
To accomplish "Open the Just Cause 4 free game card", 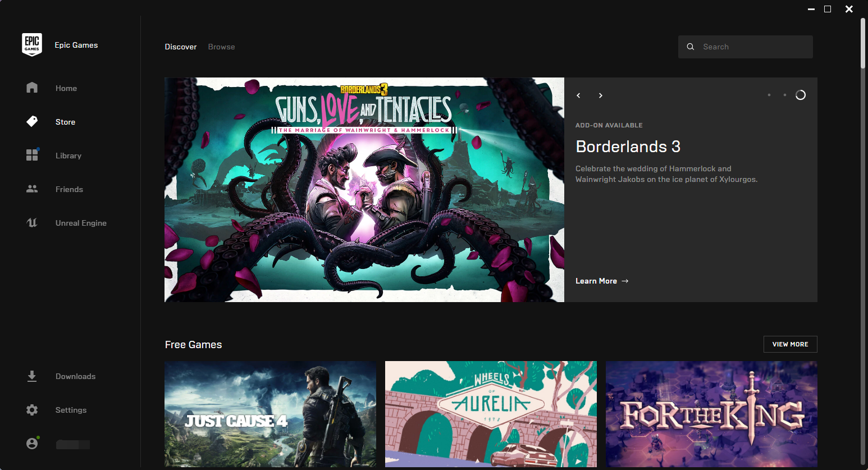I will pyautogui.click(x=270, y=414).
